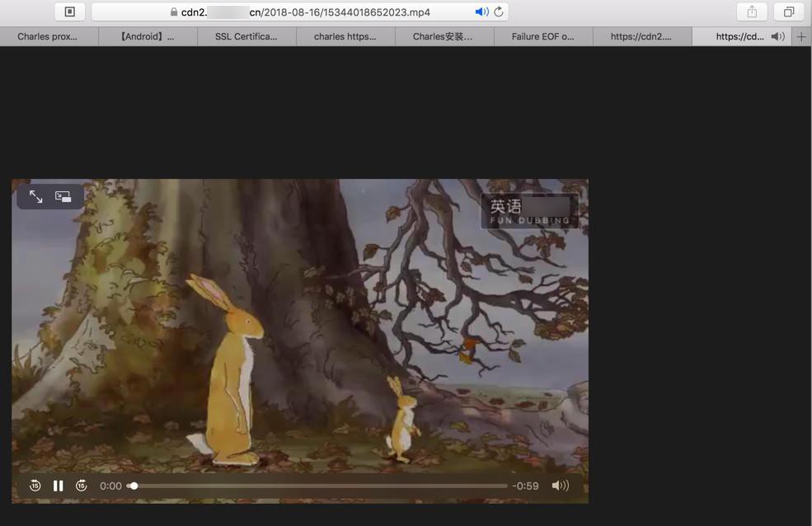The width and height of the screenshot is (812, 526).
Task: Show all tabs overview button
Action: [x=789, y=12]
